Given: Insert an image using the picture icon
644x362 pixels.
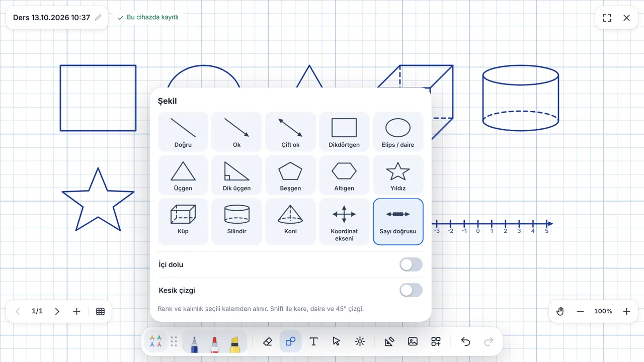Looking at the screenshot, I should coord(413,341).
